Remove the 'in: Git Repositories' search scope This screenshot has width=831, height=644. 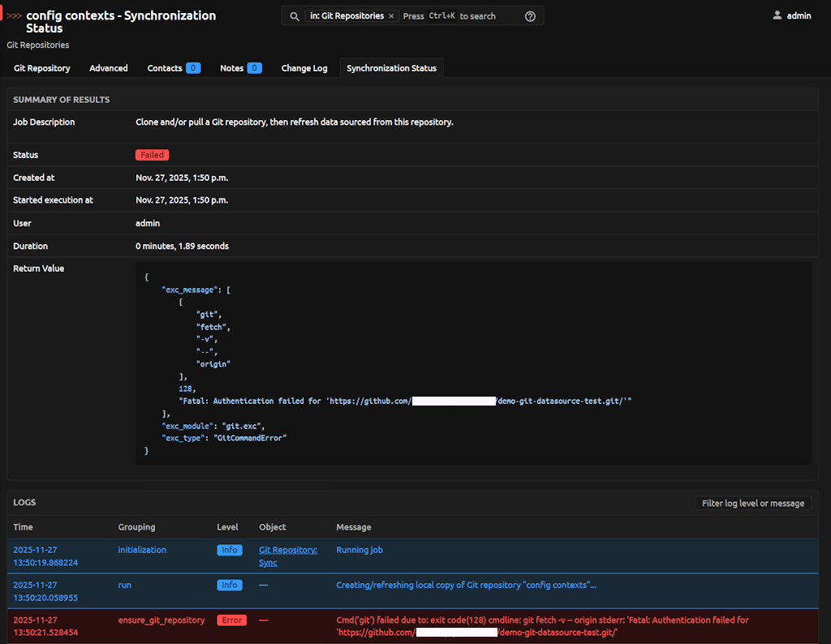point(391,16)
